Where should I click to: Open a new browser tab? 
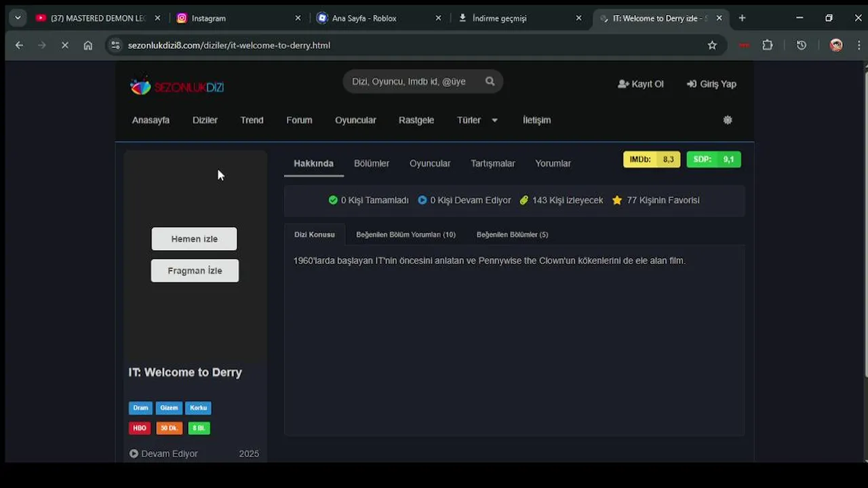(742, 18)
